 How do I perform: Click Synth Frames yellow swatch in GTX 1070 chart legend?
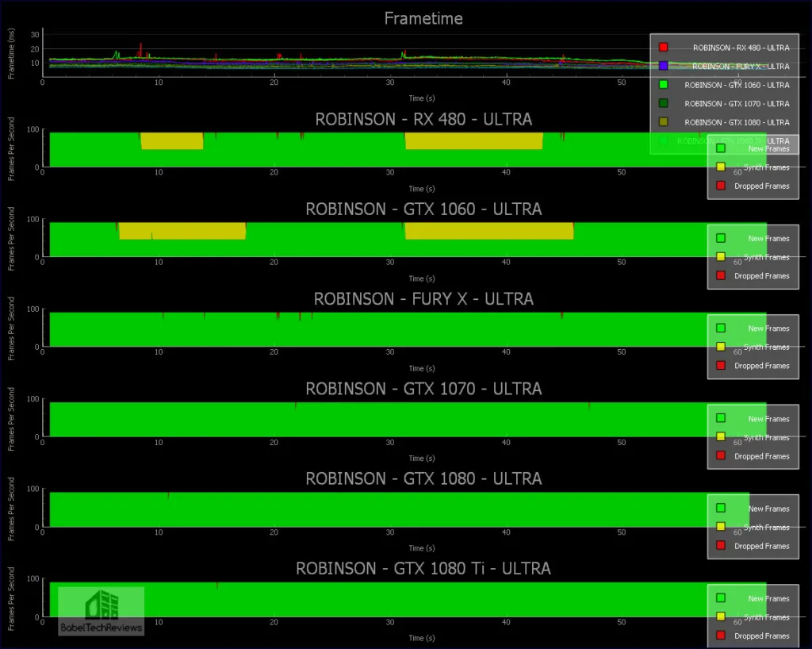pos(720,436)
